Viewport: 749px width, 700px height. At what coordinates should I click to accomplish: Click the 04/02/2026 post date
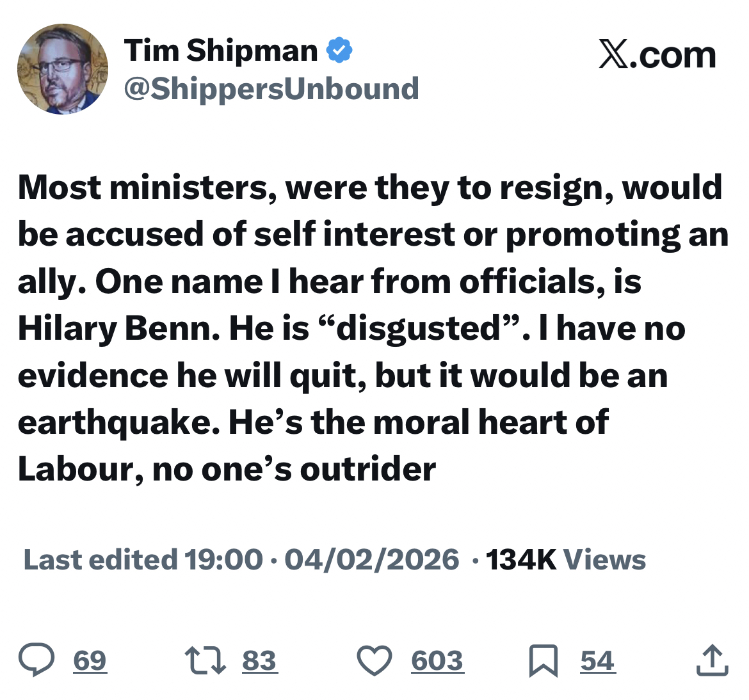click(x=371, y=559)
